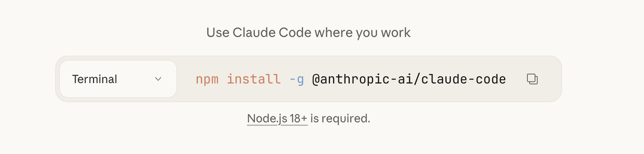Click the "npm" keyword in the command
644x154 pixels.
point(207,79)
